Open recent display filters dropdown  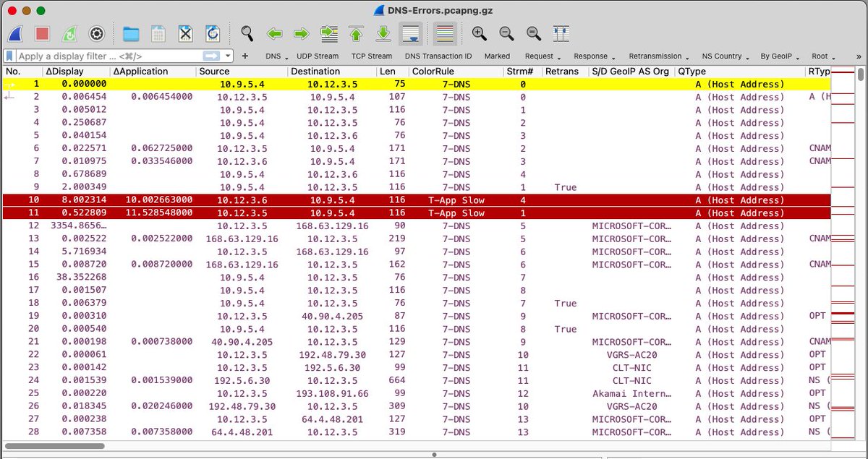coord(229,56)
